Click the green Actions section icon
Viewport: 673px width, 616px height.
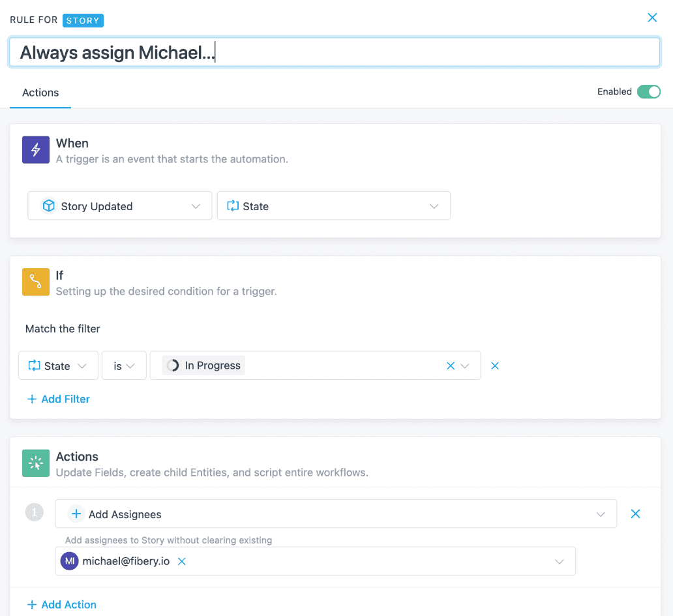coord(35,463)
